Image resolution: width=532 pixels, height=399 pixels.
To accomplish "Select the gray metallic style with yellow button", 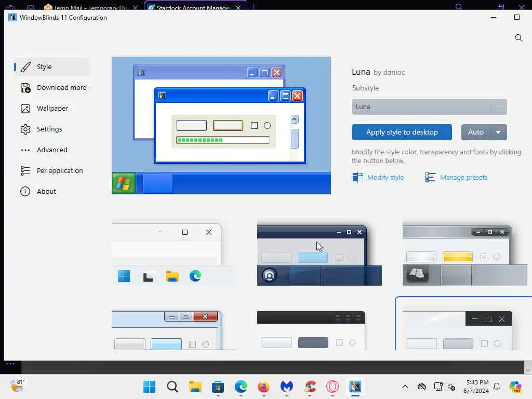I will (x=464, y=254).
